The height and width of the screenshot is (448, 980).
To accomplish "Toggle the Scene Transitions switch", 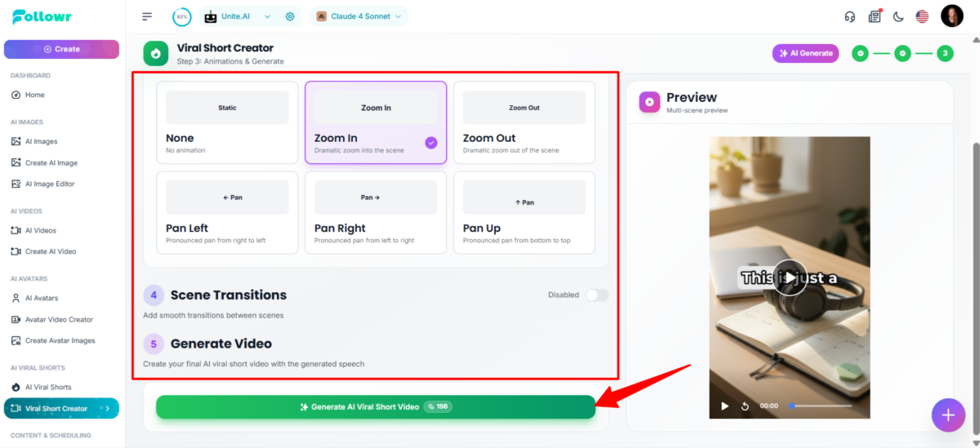I will 597,295.
